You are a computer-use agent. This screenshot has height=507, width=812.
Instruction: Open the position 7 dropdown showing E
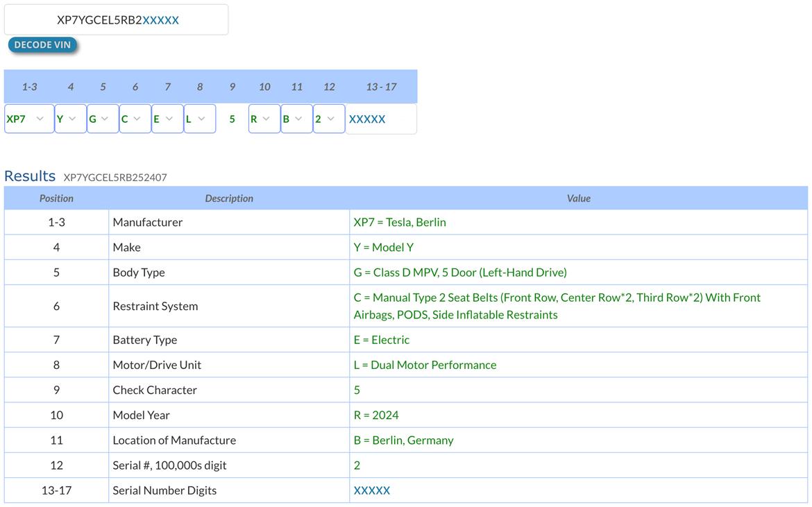[x=167, y=119]
